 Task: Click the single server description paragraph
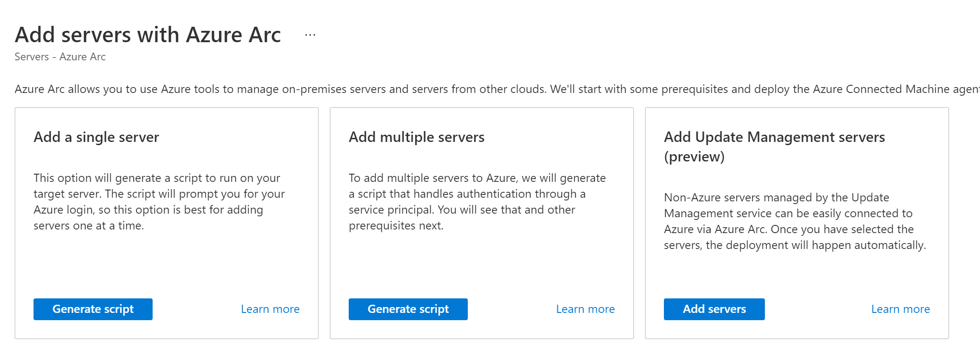coord(159,202)
